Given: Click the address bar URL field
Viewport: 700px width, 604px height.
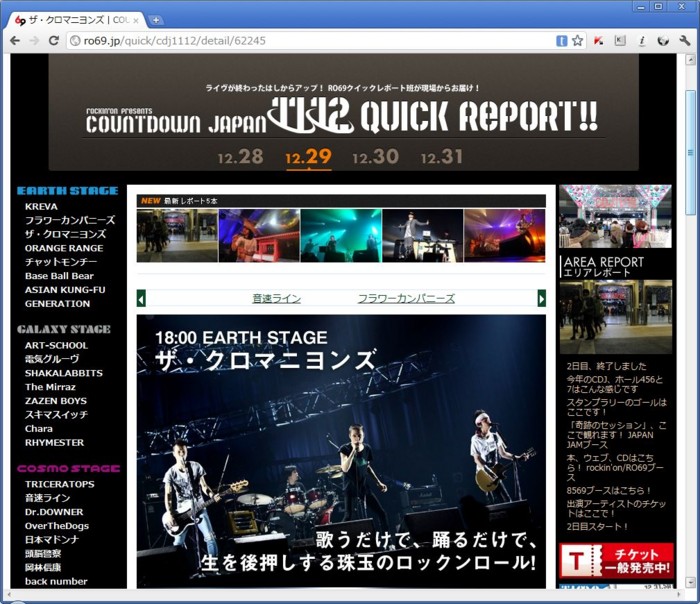Looking at the screenshot, I should (312, 41).
